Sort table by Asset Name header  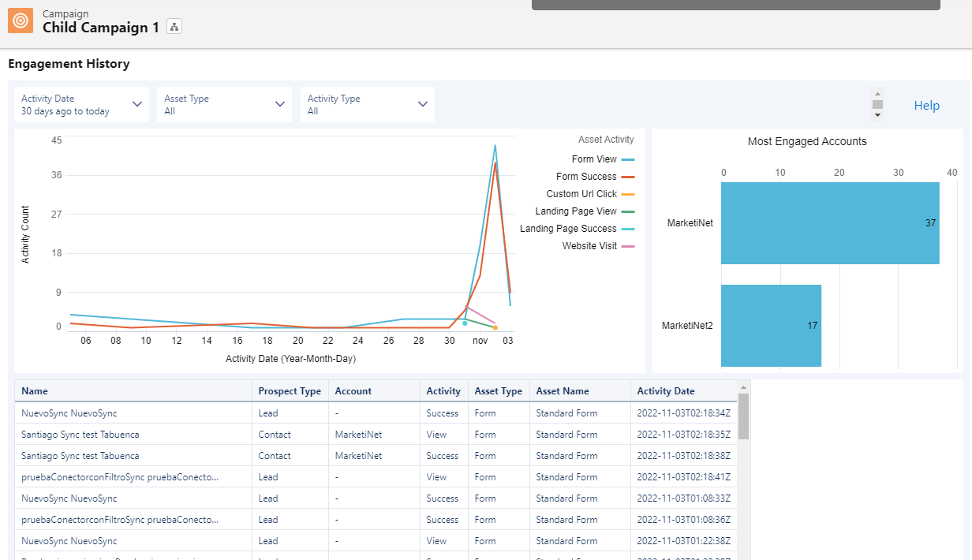click(x=580, y=391)
